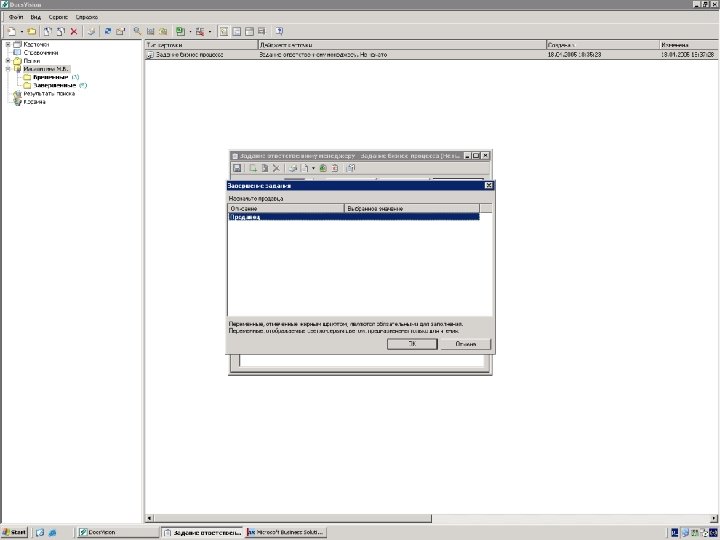Click the red table icon in main toolbar
This screenshot has height=540, width=720.
coord(200,31)
